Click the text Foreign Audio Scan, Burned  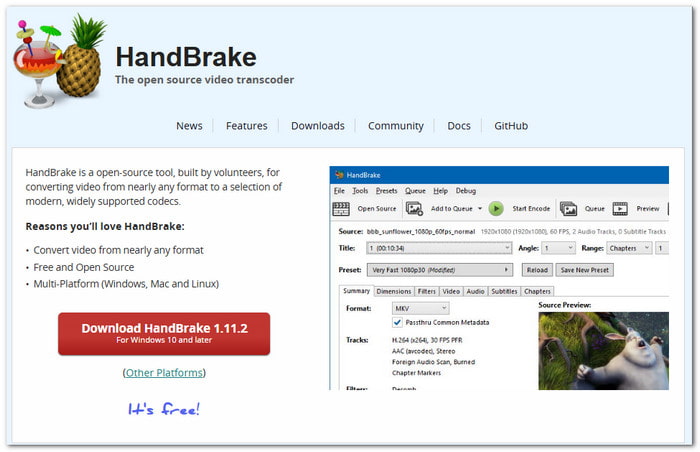(433, 362)
